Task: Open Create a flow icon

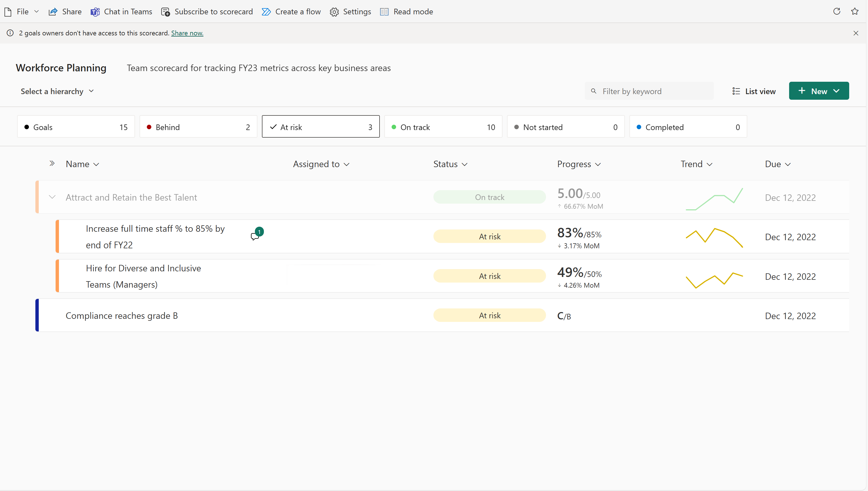Action: coord(266,11)
